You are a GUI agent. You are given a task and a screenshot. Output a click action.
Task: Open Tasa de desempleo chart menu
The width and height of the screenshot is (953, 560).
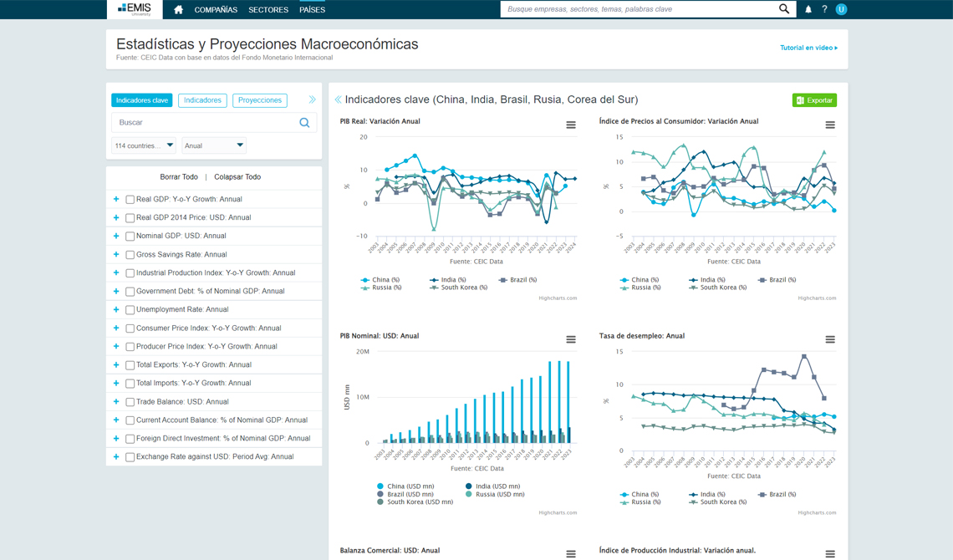pyautogui.click(x=830, y=339)
